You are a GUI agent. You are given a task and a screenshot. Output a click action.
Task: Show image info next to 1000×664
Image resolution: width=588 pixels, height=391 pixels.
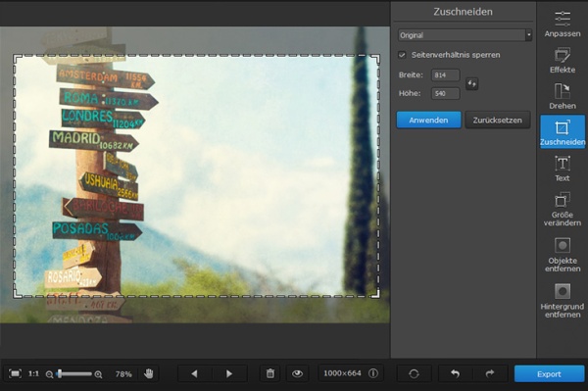click(x=373, y=373)
